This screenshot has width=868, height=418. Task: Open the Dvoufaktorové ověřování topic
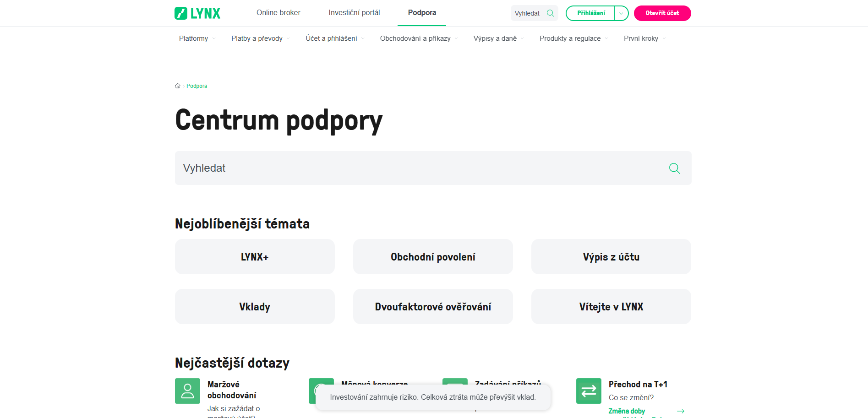pyautogui.click(x=433, y=307)
